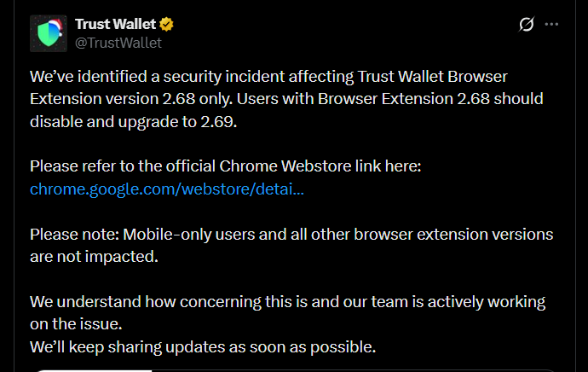Click the "Please refer to the official Chrome Webstore" line
Viewport: 588px width, 372px height.
225,166
